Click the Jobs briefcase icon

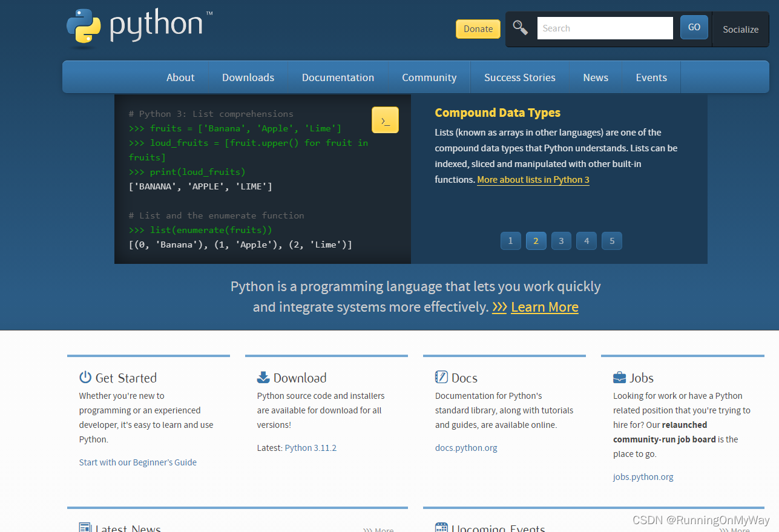pyautogui.click(x=619, y=378)
